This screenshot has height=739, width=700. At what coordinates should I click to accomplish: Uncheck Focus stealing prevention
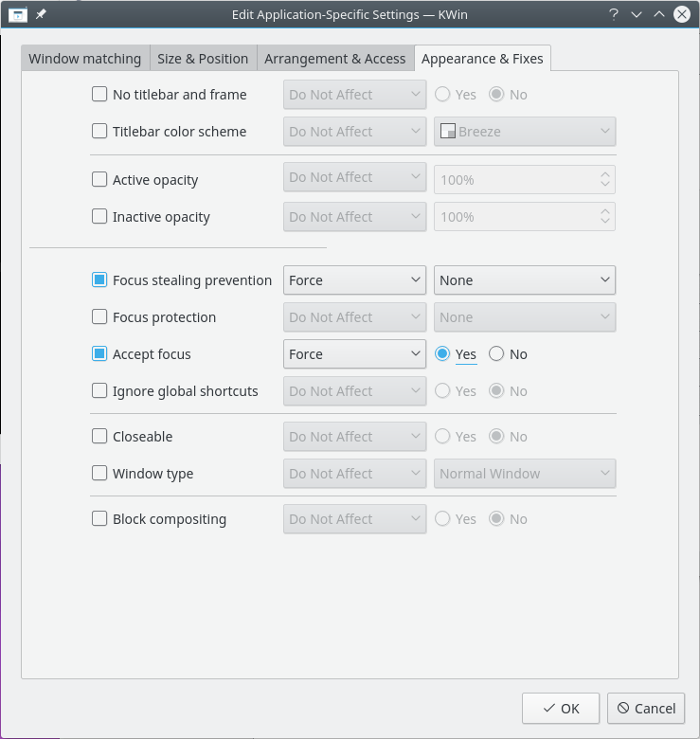pos(99,280)
